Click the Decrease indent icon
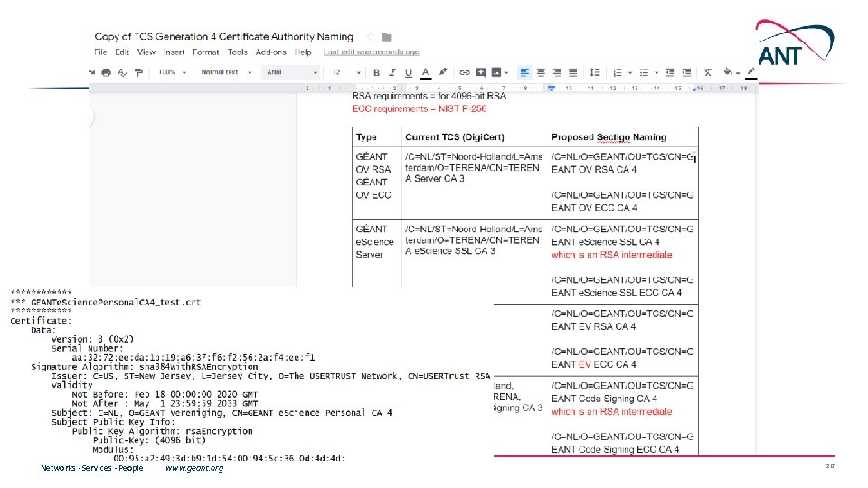The image size is (868, 488). 670,72
